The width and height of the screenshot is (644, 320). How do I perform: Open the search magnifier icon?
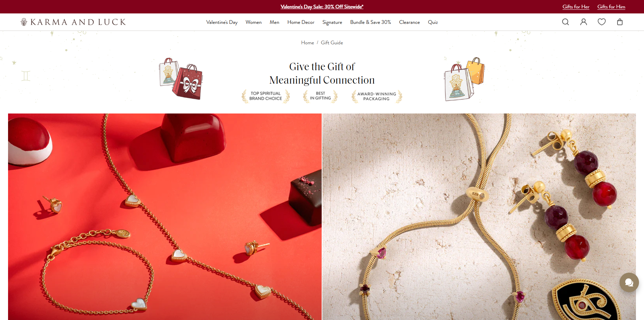coord(566,22)
